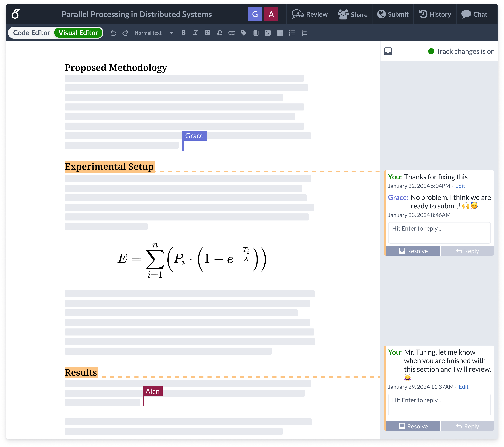504x447 pixels.
Task: Apply a bulleted list
Action: click(292, 33)
